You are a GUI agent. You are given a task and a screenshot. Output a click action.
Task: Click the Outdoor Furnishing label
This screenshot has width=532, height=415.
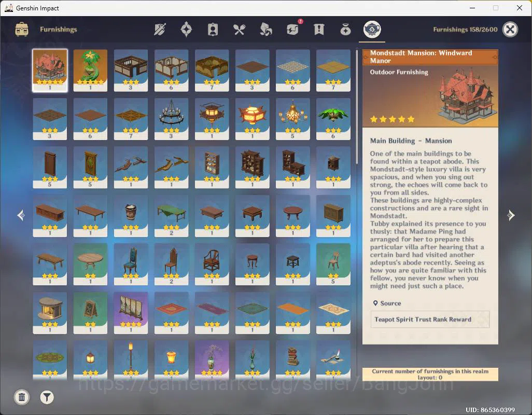(399, 72)
